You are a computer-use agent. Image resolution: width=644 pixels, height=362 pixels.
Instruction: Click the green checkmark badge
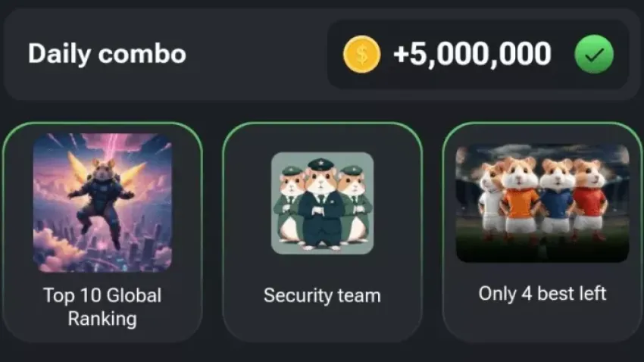[593, 55]
